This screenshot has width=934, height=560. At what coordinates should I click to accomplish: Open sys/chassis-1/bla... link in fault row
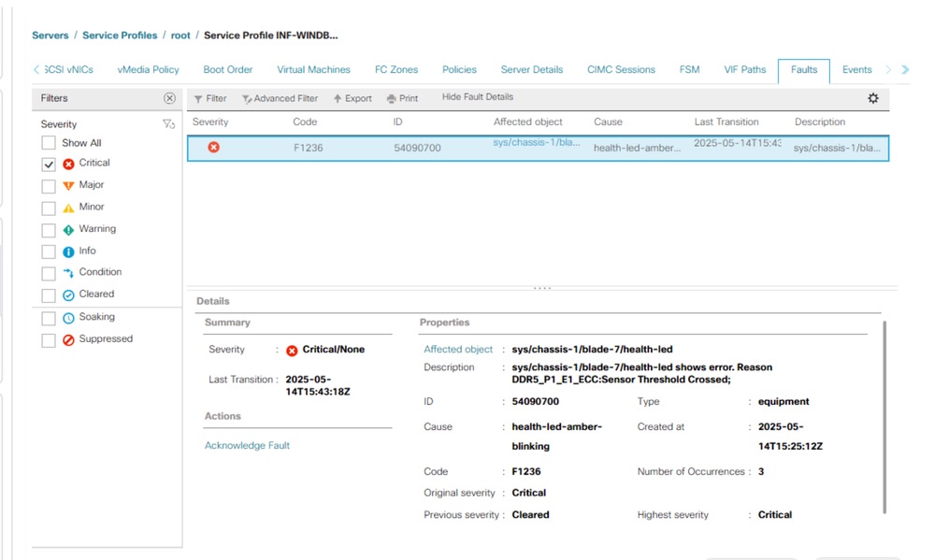[536, 142]
